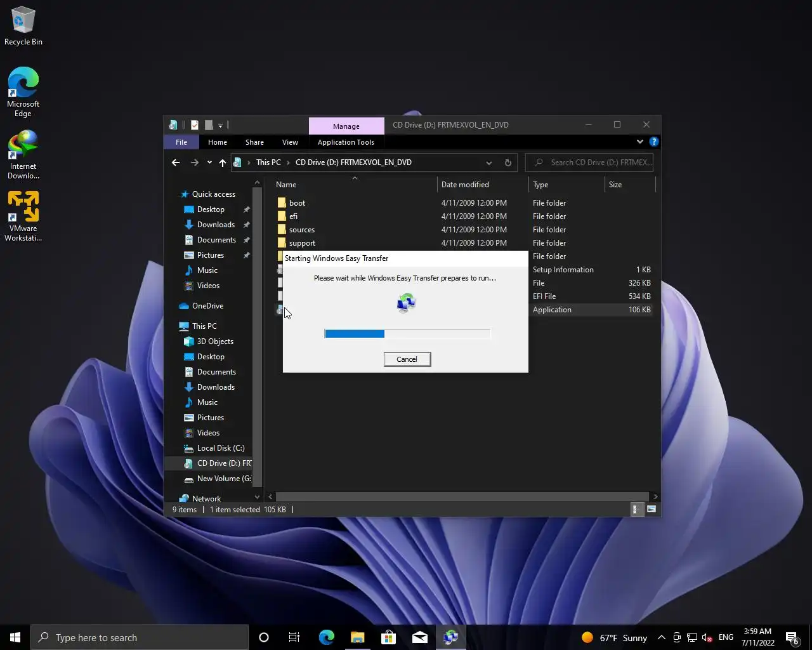
Task: Select This PC in navigation pane
Action: coord(204,326)
